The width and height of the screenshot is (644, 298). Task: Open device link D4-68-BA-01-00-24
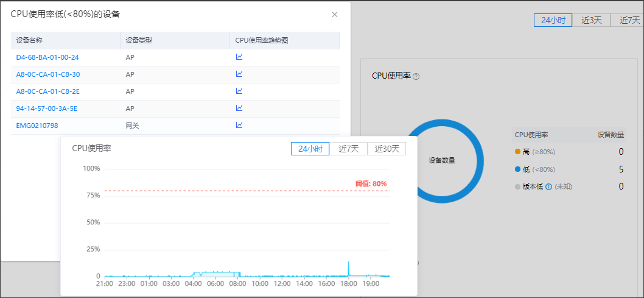click(x=47, y=57)
